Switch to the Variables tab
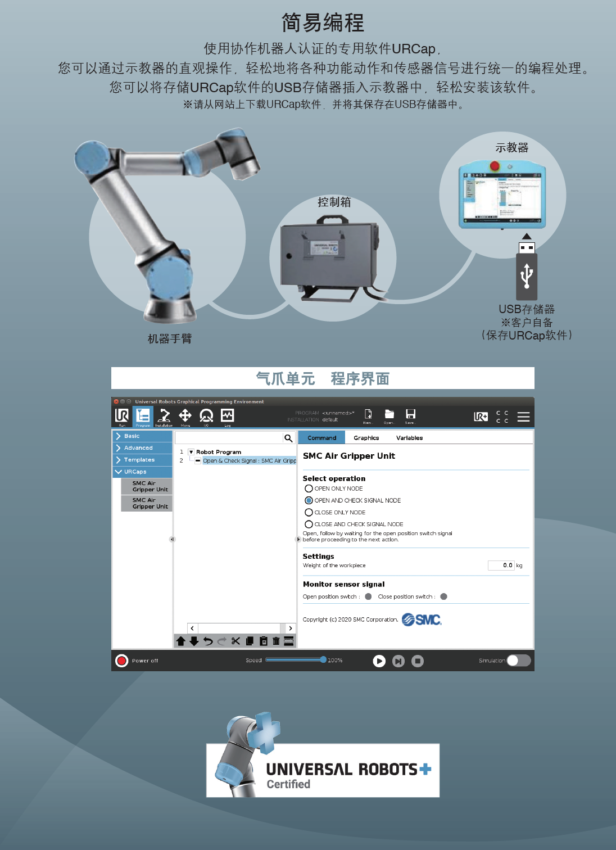Screen dimensions: 616x850 pyautogui.click(x=409, y=438)
